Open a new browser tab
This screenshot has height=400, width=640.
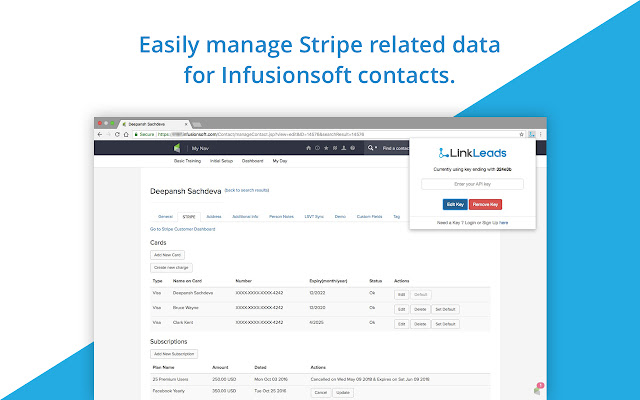(x=197, y=124)
